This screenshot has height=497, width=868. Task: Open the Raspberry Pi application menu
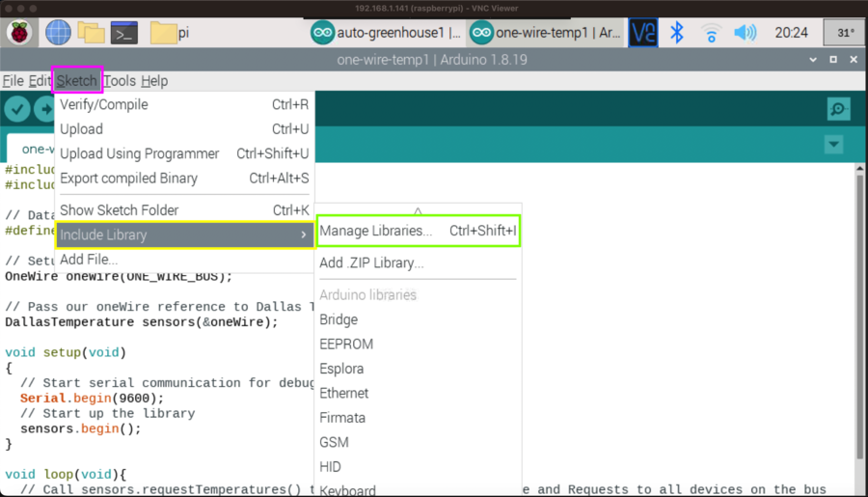click(19, 33)
